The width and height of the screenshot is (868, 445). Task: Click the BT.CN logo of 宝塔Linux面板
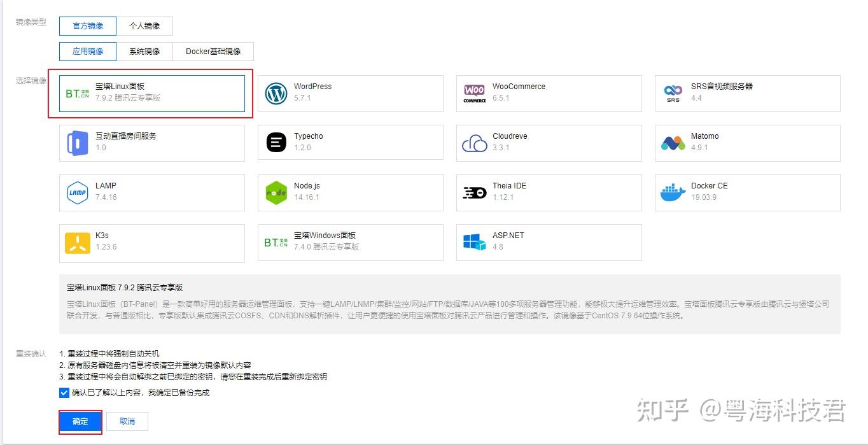point(78,94)
